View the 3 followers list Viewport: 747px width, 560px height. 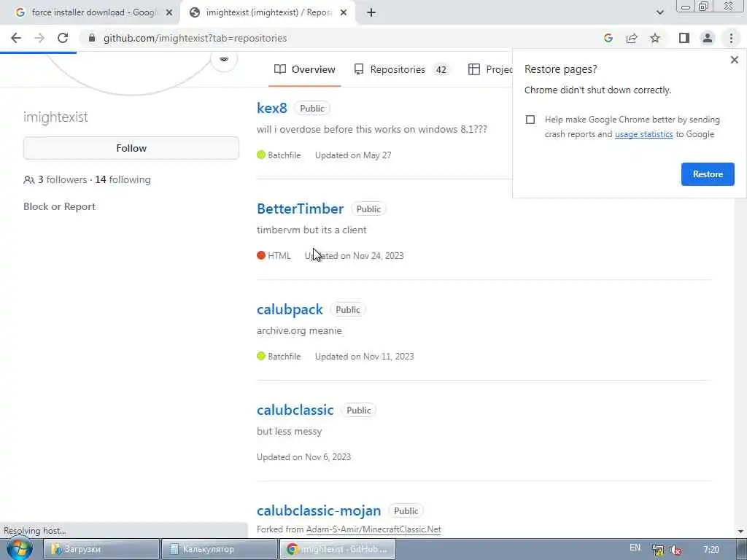click(x=63, y=180)
